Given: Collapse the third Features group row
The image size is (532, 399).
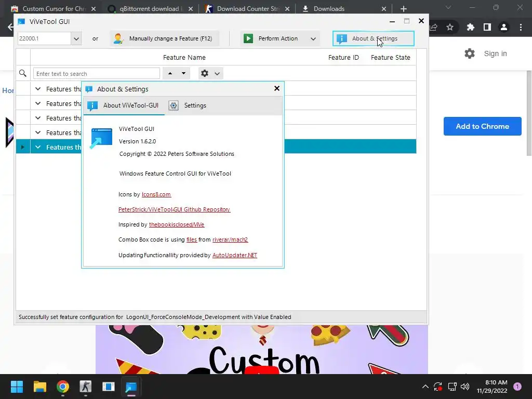Looking at the screenshot, I should (38, 118).
